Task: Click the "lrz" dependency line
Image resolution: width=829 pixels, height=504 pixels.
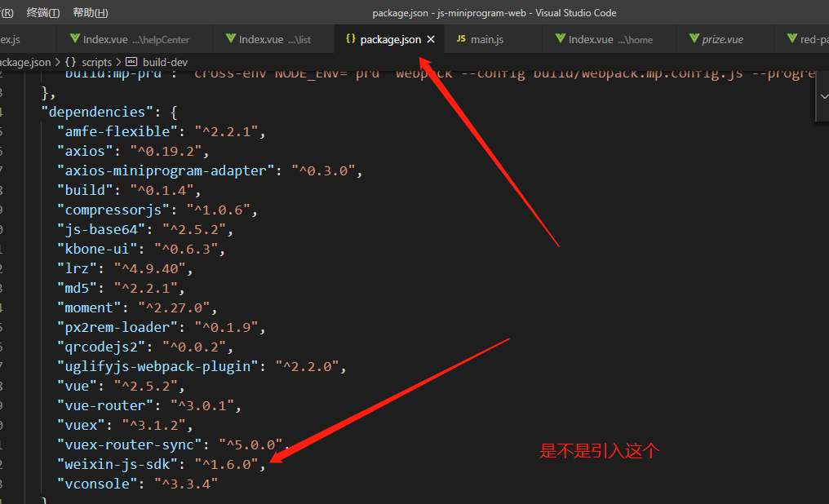Action: 126,268
